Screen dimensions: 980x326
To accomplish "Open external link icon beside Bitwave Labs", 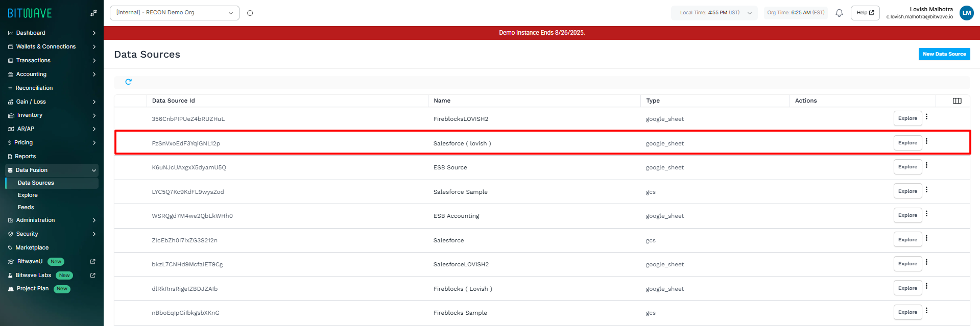I will (93, 275).
